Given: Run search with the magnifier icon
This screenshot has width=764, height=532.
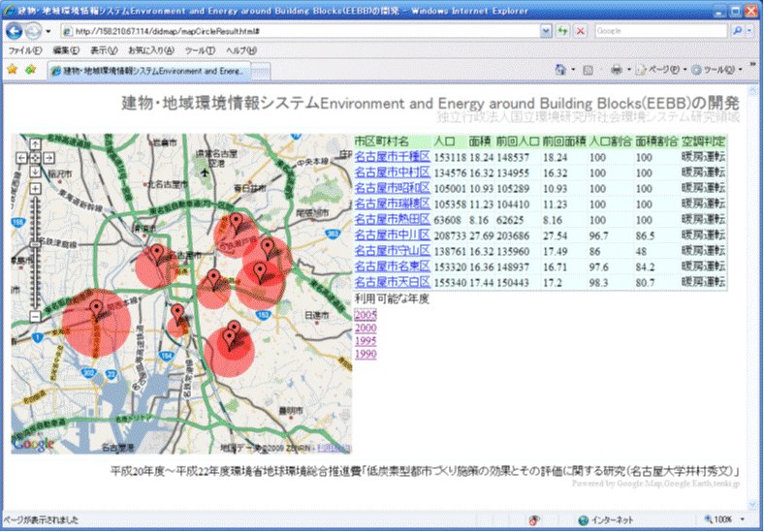Looking at the screenshot, I should click(737, 31).
